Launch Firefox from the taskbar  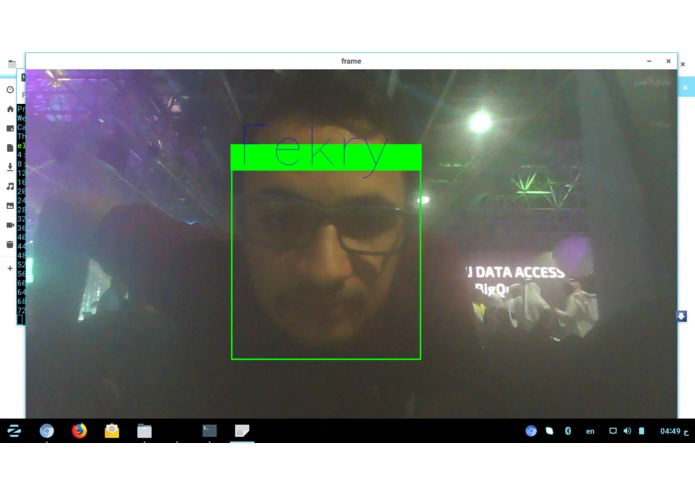click(79, 431)
